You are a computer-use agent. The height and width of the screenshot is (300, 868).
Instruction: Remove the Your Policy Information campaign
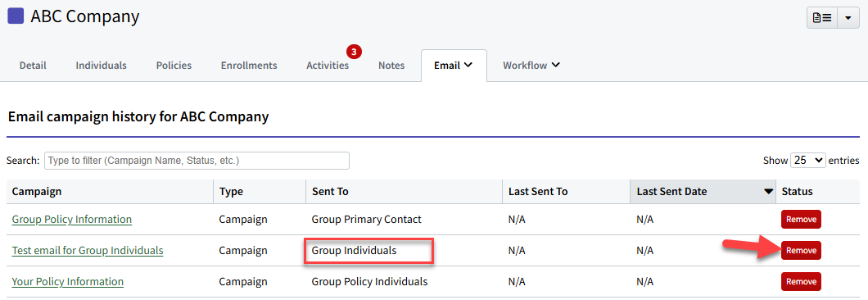[x=801, y=281]
